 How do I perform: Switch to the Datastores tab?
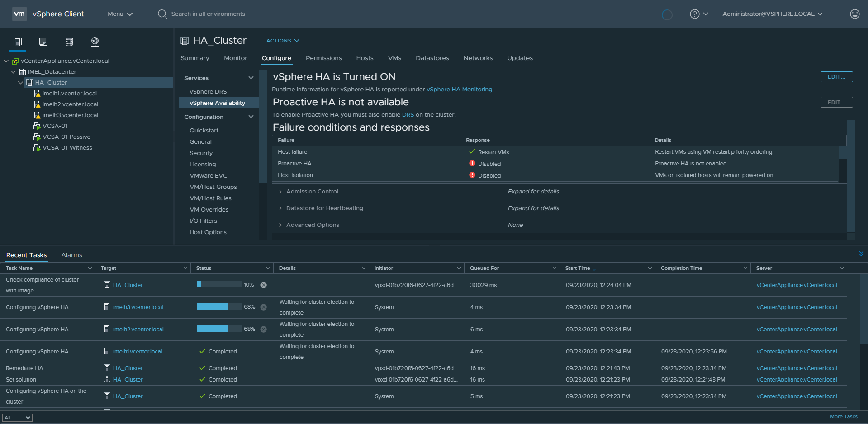(x=432, y=58)
